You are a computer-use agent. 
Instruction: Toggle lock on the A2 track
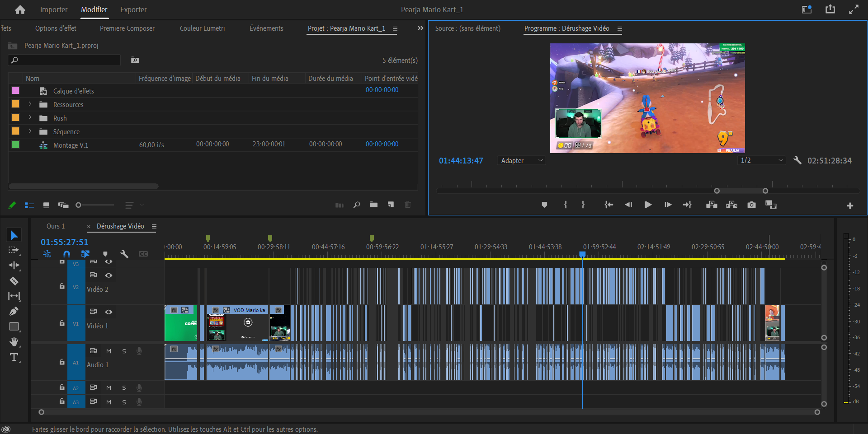(62, 387)
